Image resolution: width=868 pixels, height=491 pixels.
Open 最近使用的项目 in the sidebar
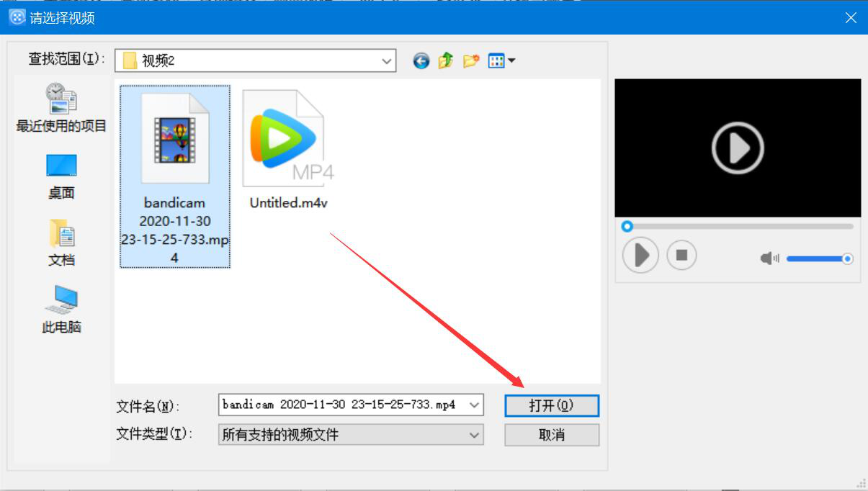61,108
